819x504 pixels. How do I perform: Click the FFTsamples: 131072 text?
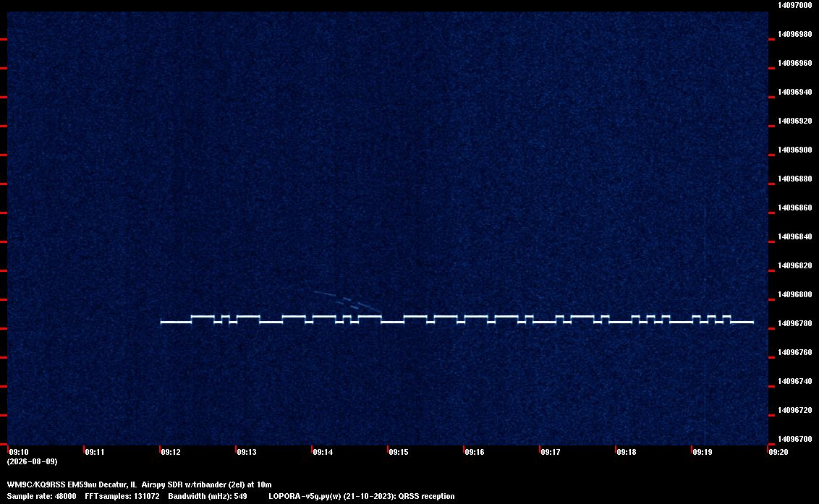[x=122, y=496]
